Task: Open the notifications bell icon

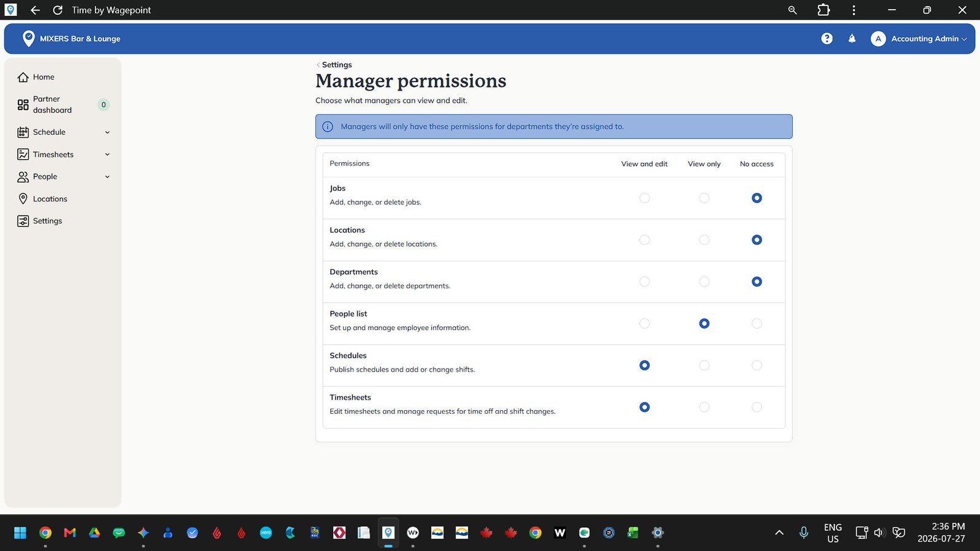Action: [852, 39]
